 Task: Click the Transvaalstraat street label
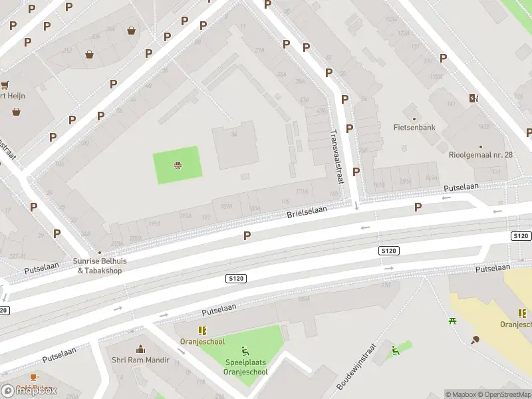(338, 157)
